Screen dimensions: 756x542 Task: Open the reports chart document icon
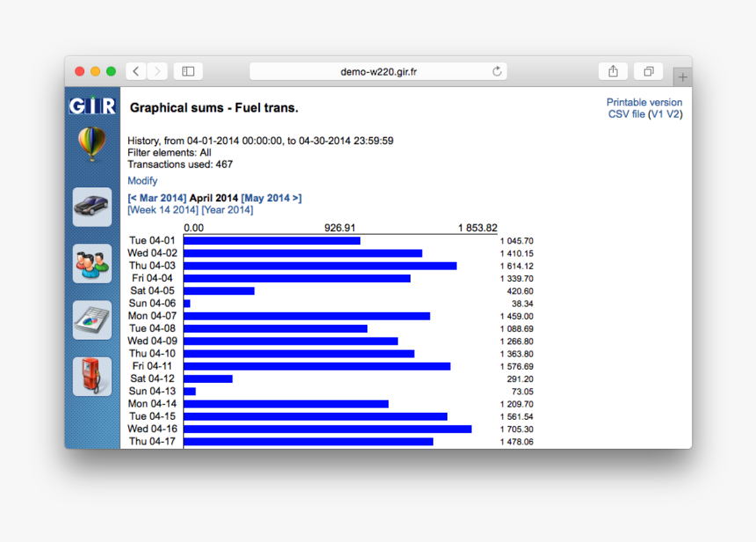click(92, 320)
